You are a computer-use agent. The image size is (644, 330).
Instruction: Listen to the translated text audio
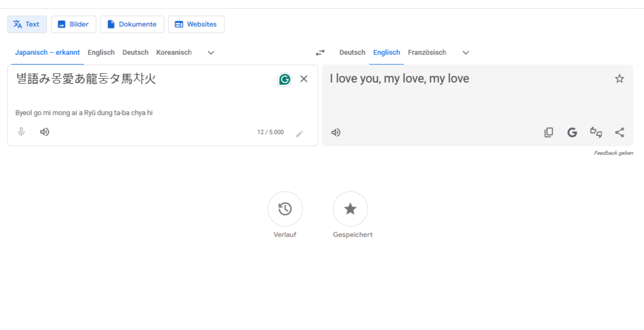tap(336, 132)
